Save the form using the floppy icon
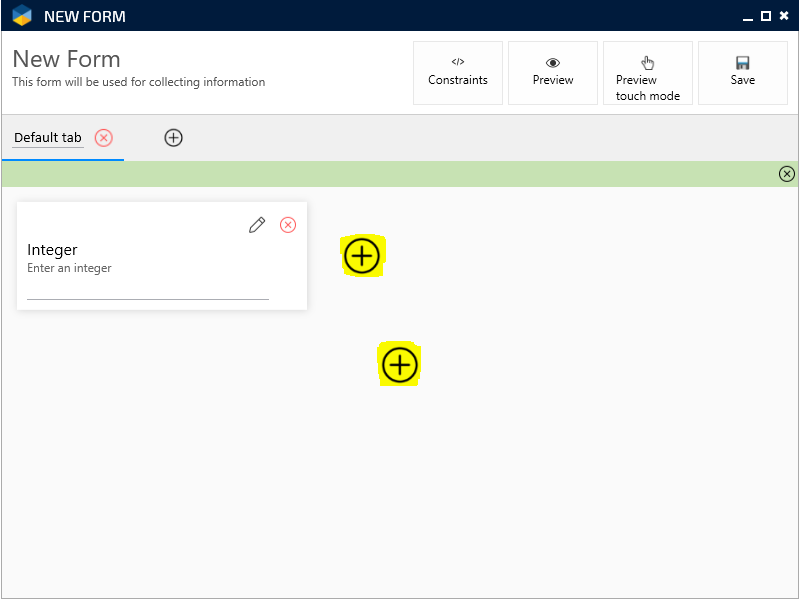 [742, 72]
